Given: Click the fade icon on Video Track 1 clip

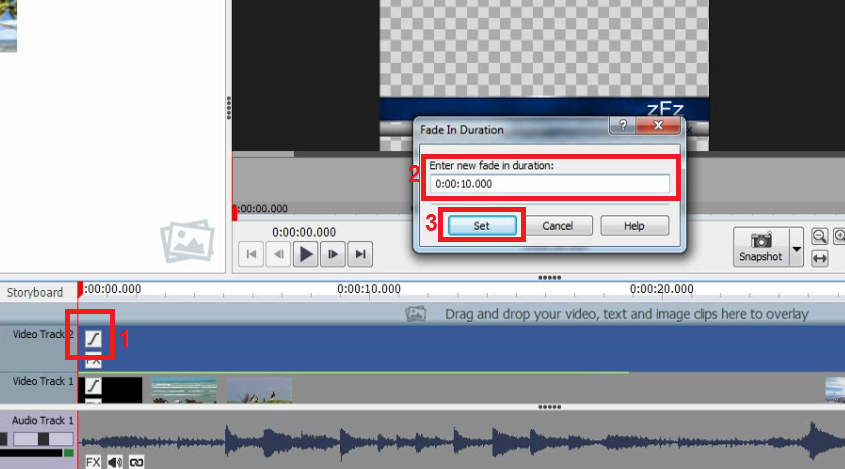Looking at the screenshot, I should [93, 385].
